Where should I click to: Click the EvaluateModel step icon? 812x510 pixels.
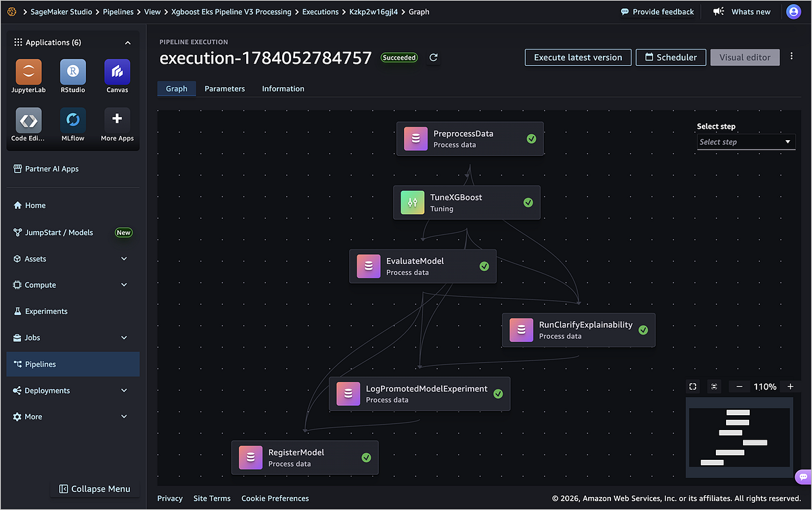coord(368,266)
